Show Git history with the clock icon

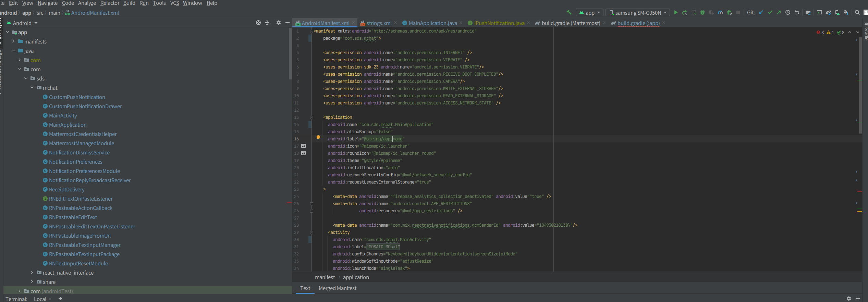(788, 13)
